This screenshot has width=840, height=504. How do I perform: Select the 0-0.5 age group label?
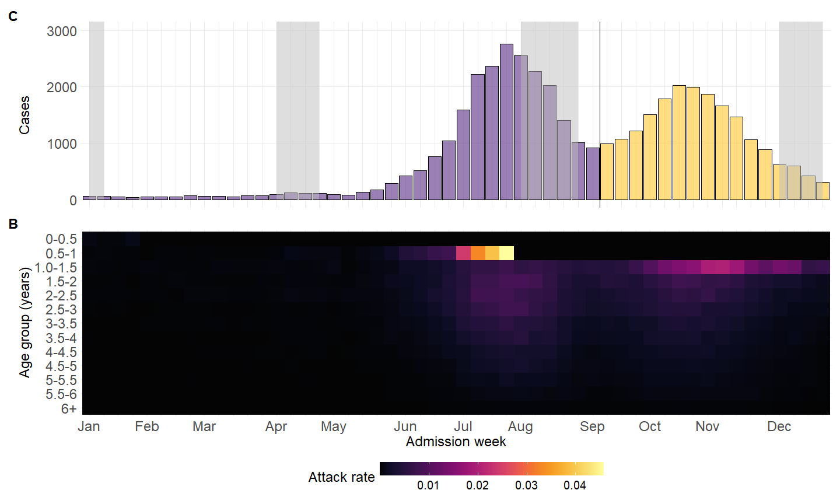point(61,239)
